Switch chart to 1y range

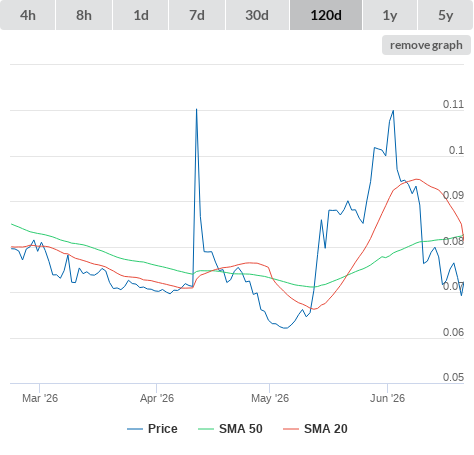pyautogui.click(x=390, y=15)
